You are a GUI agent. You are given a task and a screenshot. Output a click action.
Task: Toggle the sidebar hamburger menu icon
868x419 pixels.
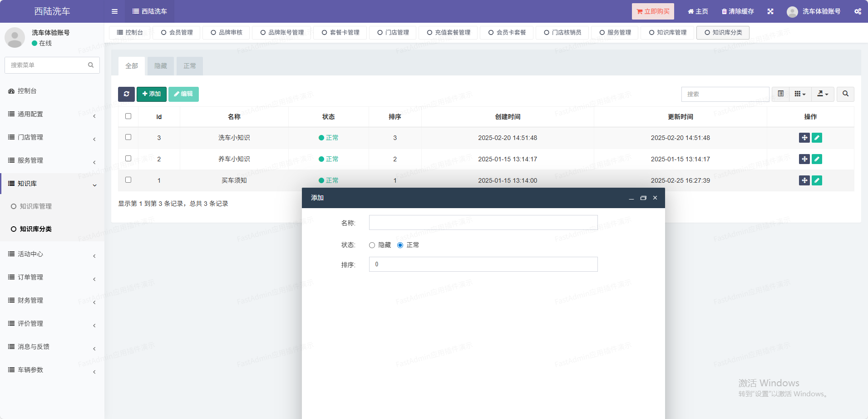click(114, 11)
